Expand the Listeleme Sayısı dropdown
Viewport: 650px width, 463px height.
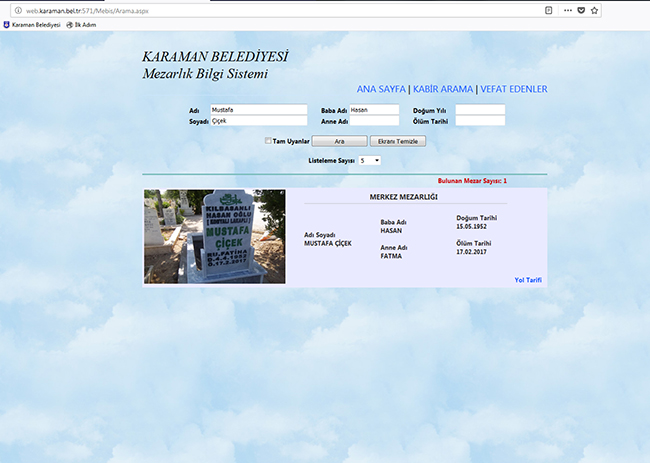point(370,160)
